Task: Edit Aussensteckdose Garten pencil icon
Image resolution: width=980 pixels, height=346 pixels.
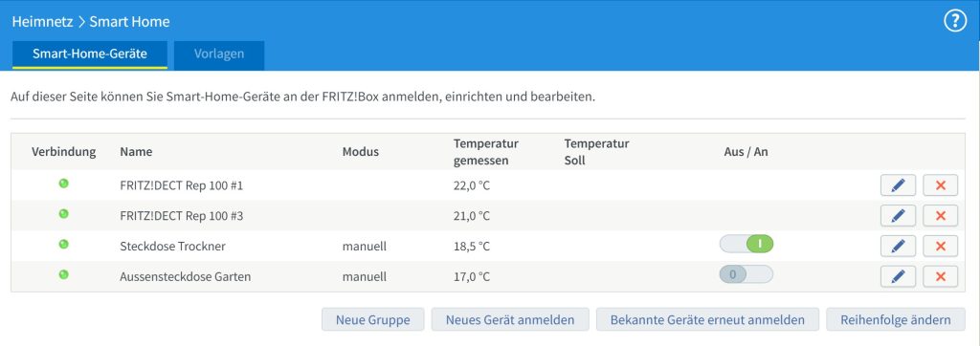Action: [898, 276]
